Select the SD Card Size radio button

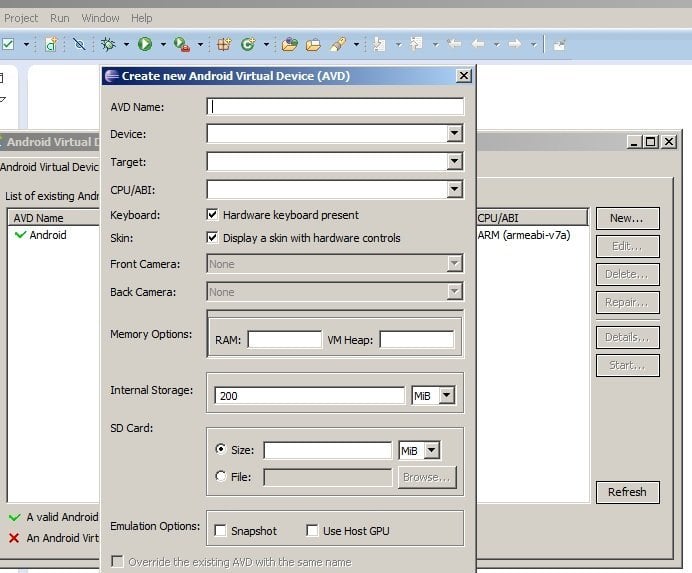(x=221, y=449)
